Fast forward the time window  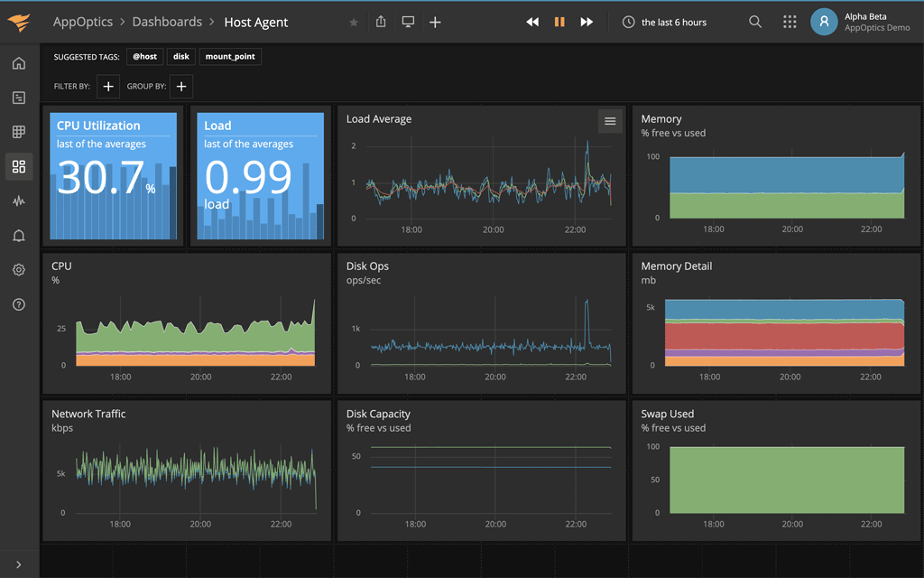tap(587, 22)
